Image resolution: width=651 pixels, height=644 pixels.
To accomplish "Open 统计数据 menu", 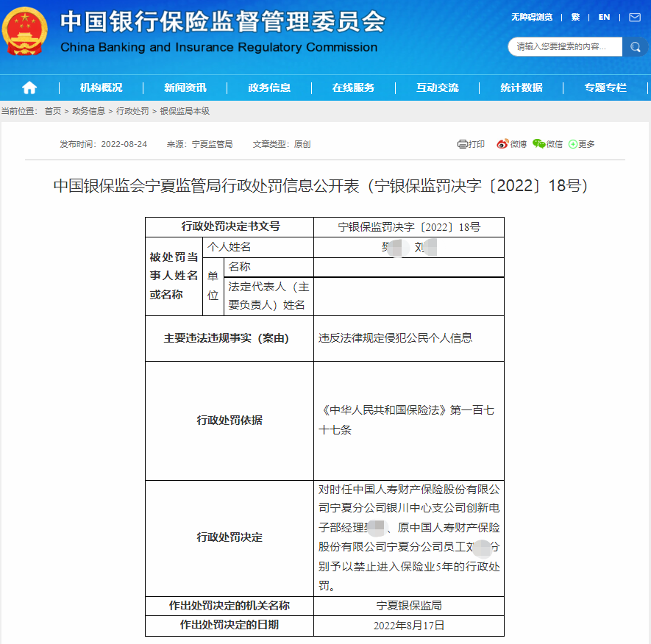I will [522, 87].
